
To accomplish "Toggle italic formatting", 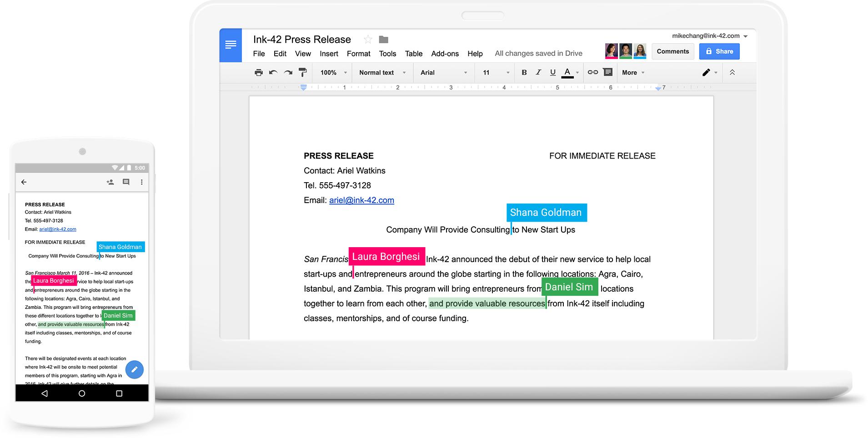I will point(538,72).
